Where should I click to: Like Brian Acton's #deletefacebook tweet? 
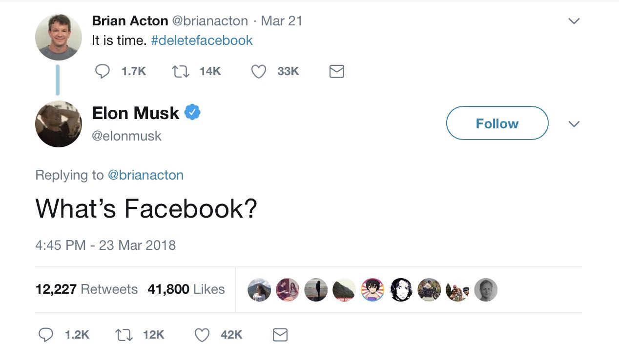tap(258, 71)
